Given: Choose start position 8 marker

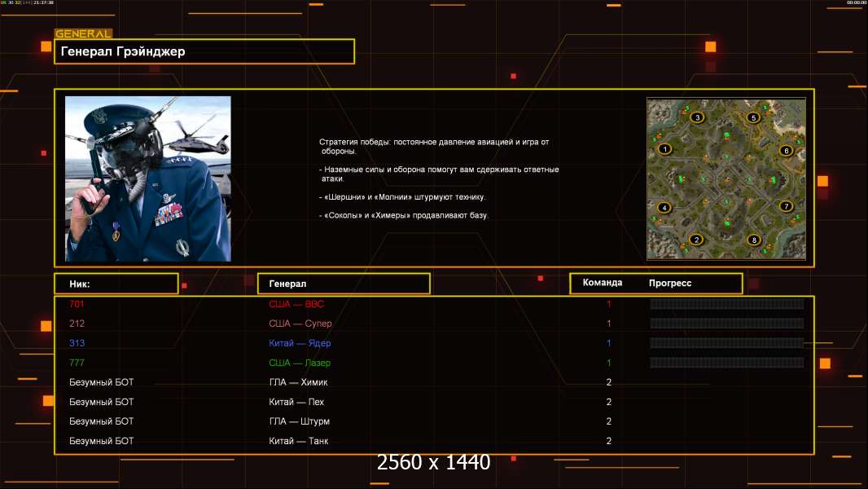Looking at the screenshot, I should click(755, 240).
